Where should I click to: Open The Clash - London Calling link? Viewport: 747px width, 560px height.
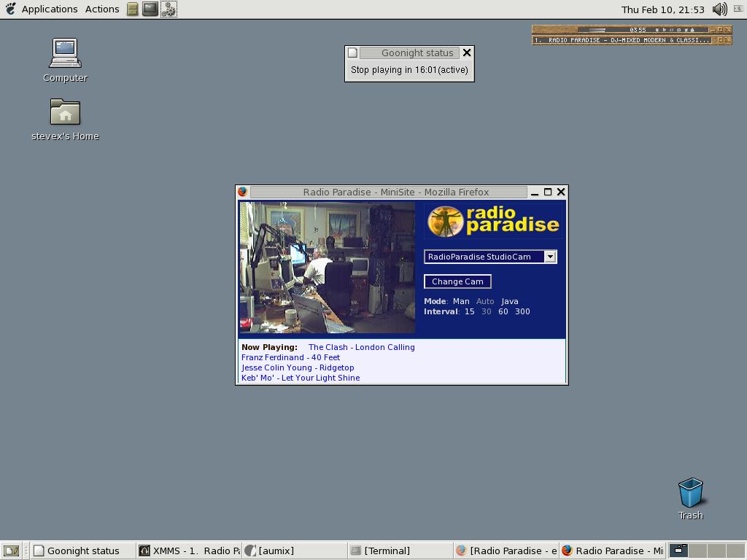pos(362,347)
